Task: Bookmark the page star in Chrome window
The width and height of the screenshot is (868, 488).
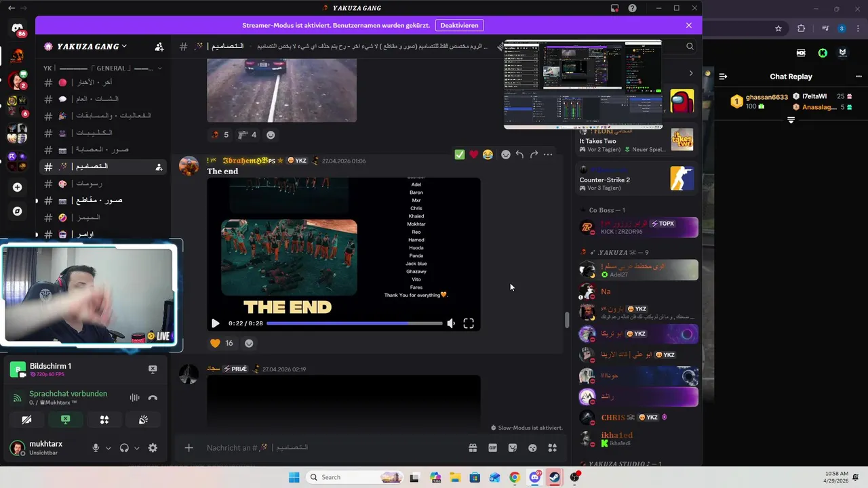Action: [x=778, y=28]
